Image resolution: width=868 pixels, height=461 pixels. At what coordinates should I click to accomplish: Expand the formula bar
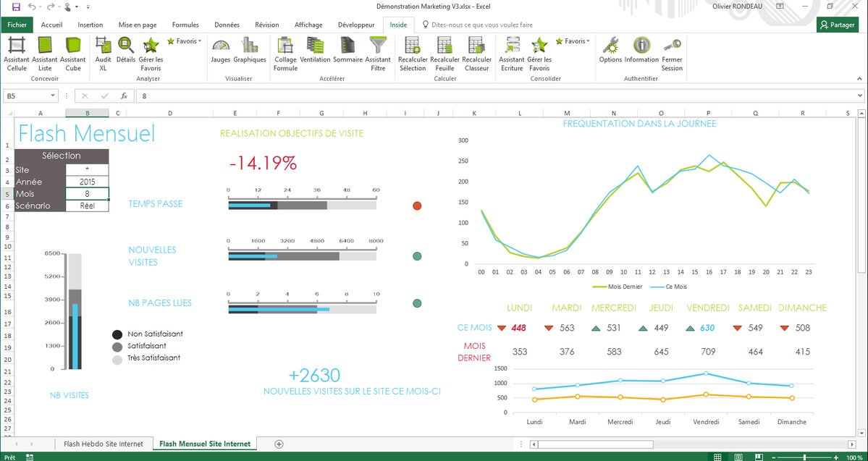pyautogui.click(x=860, y=96)
